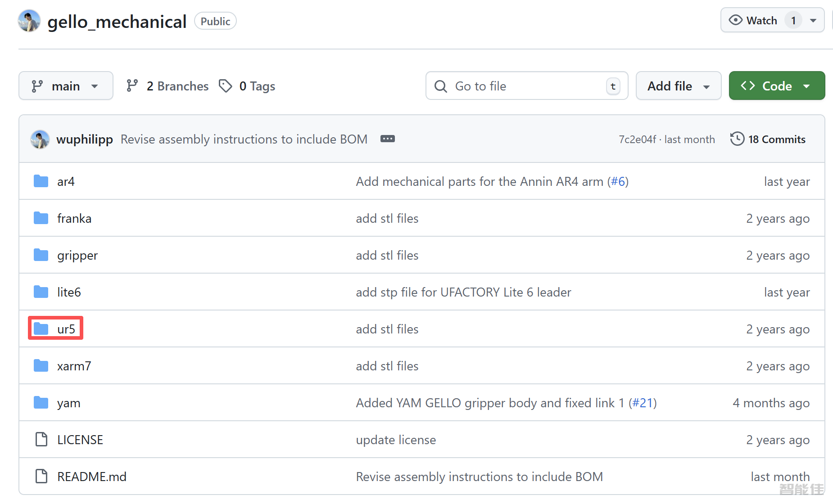The image size is (833, 504).
Task: Click the LICENSE file icon
Action: [x=41, y=440]
